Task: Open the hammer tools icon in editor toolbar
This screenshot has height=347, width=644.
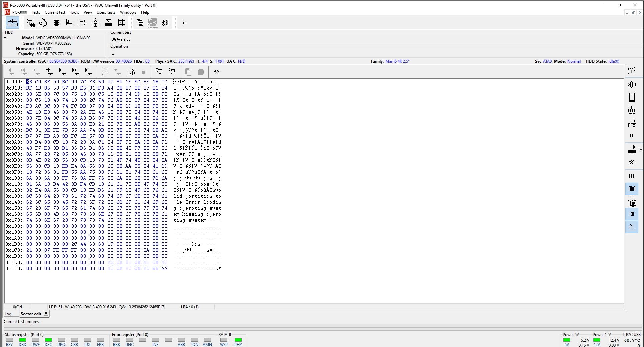Action: 217,72
